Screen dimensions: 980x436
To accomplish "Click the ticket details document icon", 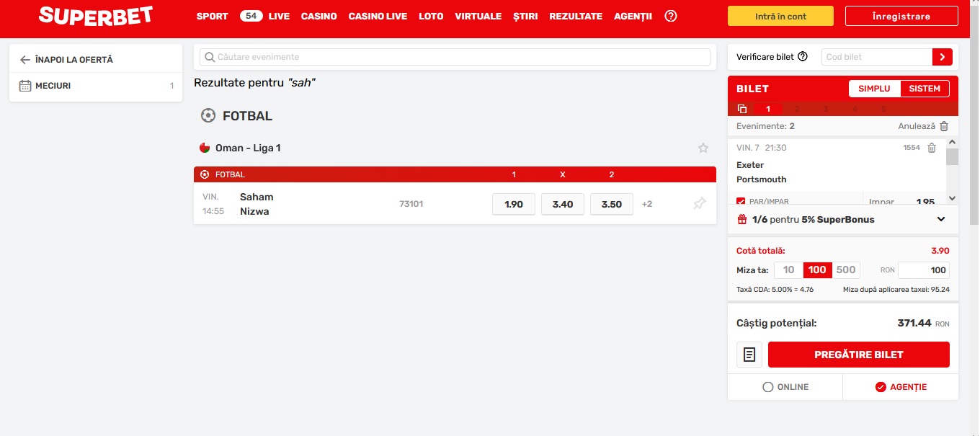I will 749,355.
